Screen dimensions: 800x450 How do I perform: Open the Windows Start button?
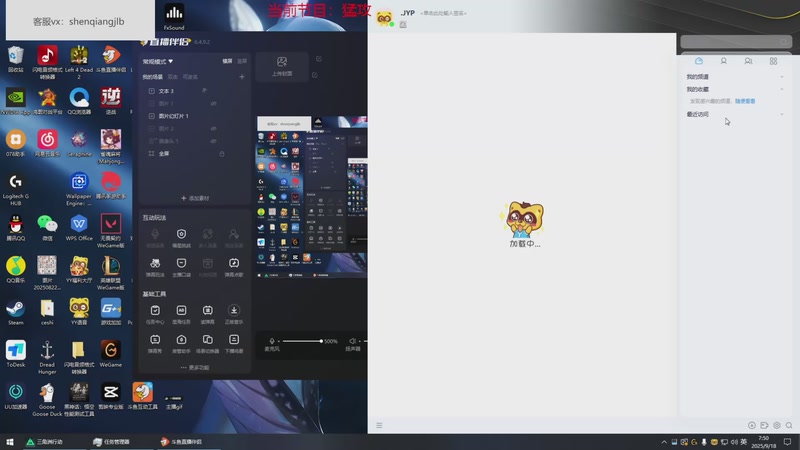click(10, 442)
